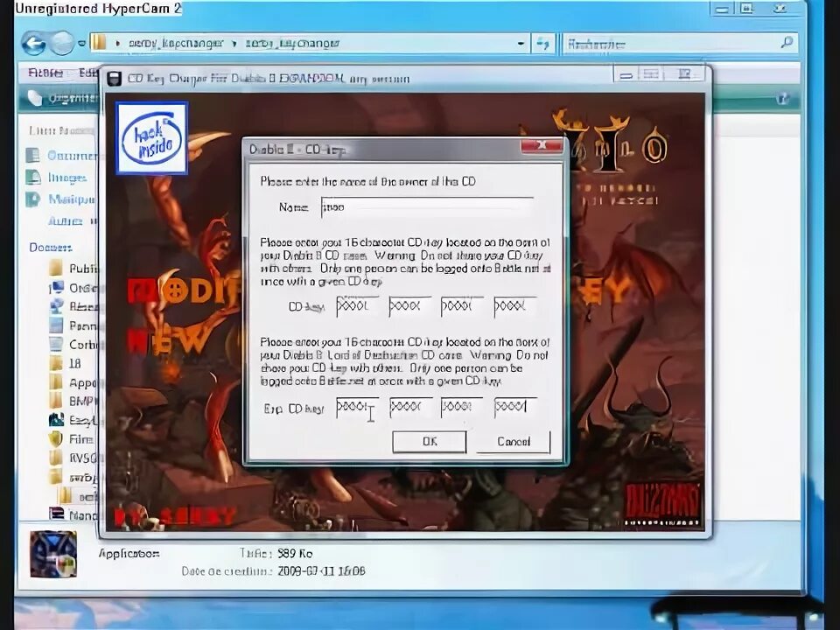Open recent pages dropdown next to forward button
The height and width of the screenshot is (630, 840).
[x=81, y=44]
